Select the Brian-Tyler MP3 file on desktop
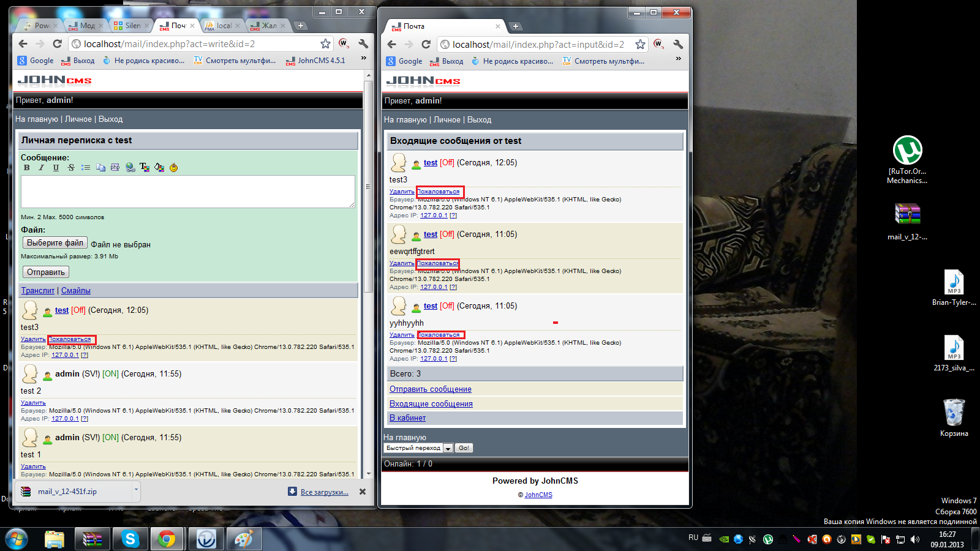Screen dimensions: 980x551 point(954,288)
